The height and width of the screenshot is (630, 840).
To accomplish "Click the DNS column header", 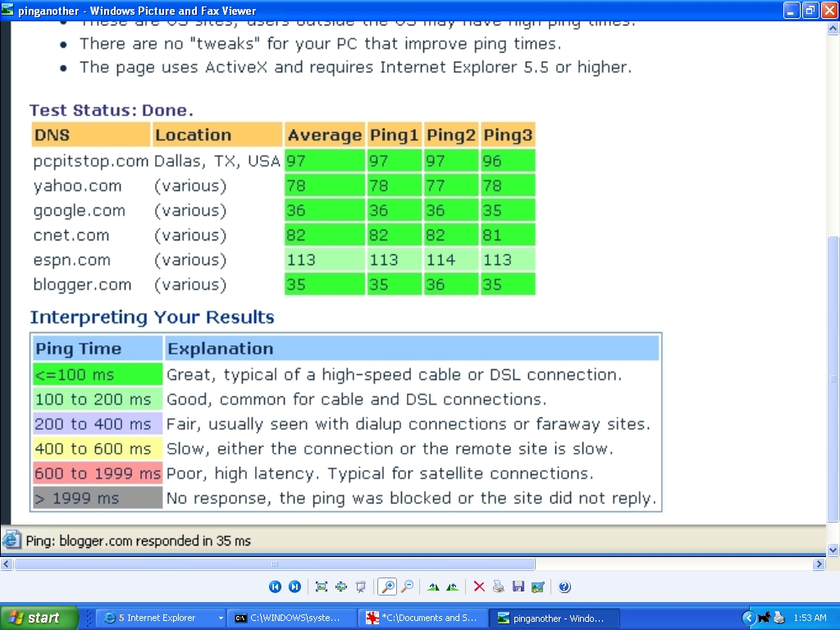I will pos(91,135).
